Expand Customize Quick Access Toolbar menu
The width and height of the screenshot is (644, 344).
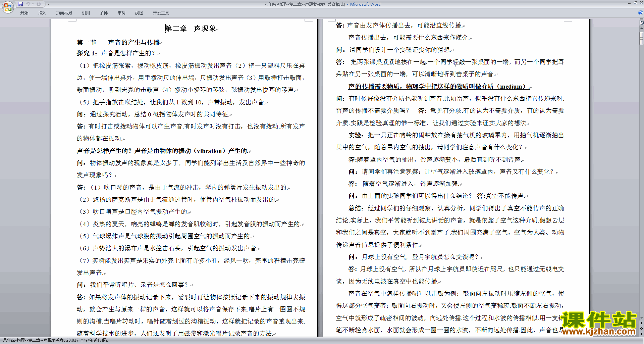click(48, 4)
